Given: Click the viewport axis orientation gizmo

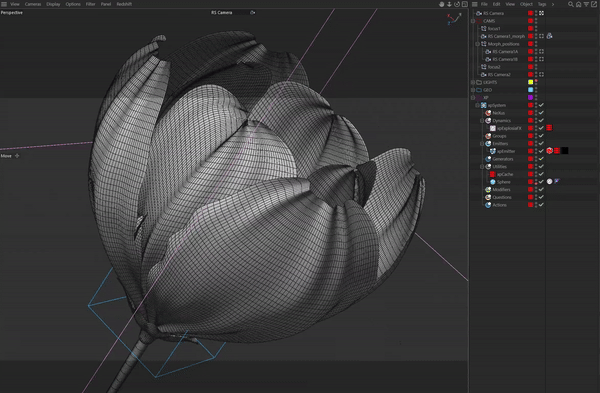Looking at the screenshot, I should pyautogui.click(x=454, y=19).
